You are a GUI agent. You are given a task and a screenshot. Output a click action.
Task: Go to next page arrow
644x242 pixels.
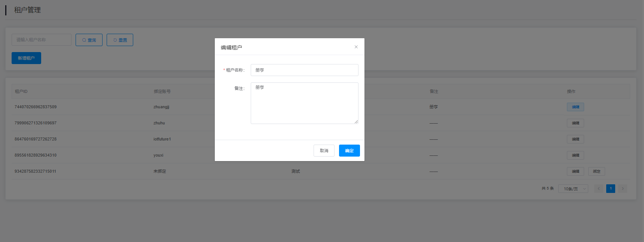[623, 188]
